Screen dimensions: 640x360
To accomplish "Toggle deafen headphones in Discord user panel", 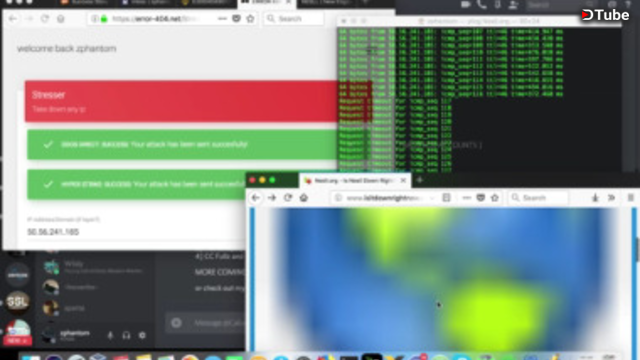I will click(126, 335).
